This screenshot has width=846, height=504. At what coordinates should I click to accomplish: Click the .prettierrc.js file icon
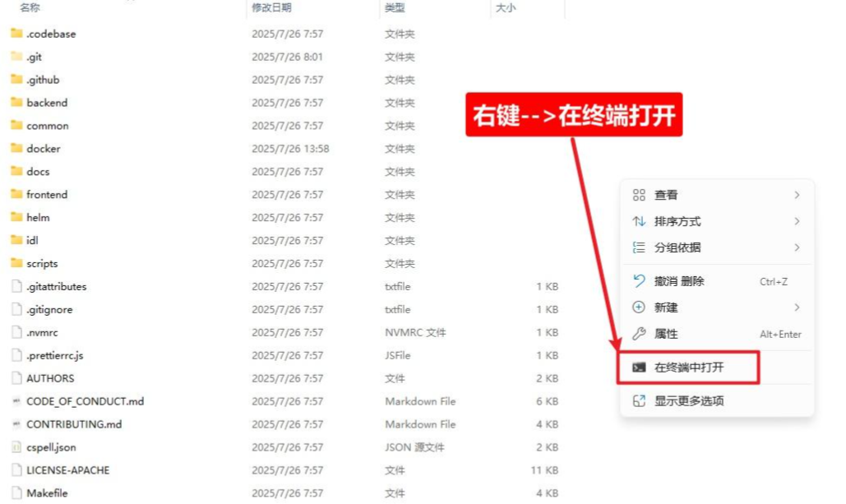16,355
